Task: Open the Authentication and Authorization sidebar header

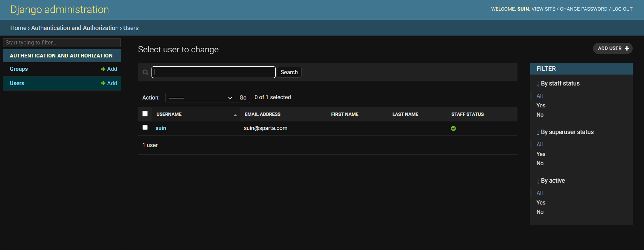Action: (61, 55)
